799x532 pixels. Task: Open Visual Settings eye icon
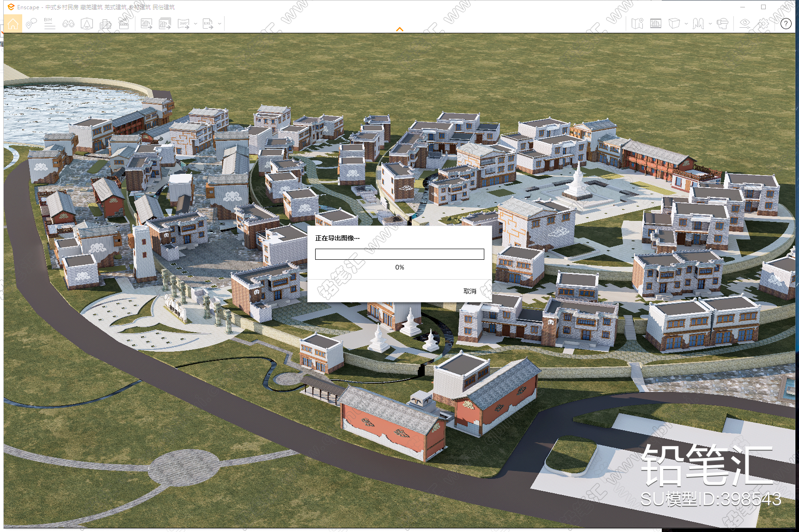pos(744,24)
